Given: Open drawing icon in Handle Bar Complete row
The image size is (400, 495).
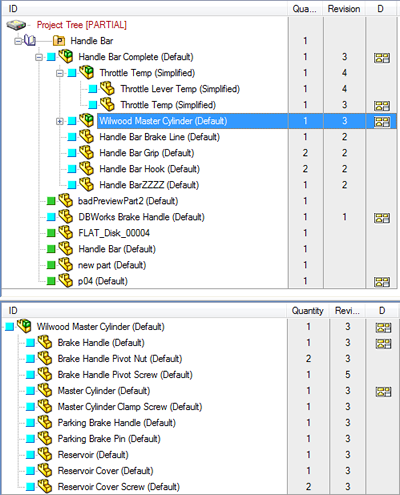Looking at the screenshot, I should tap(382, 58).
